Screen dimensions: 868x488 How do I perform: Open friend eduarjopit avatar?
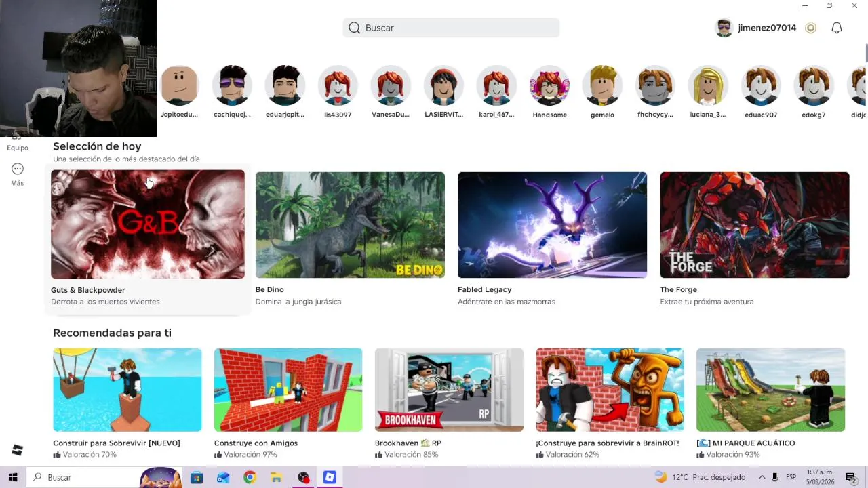pos(285,85)
